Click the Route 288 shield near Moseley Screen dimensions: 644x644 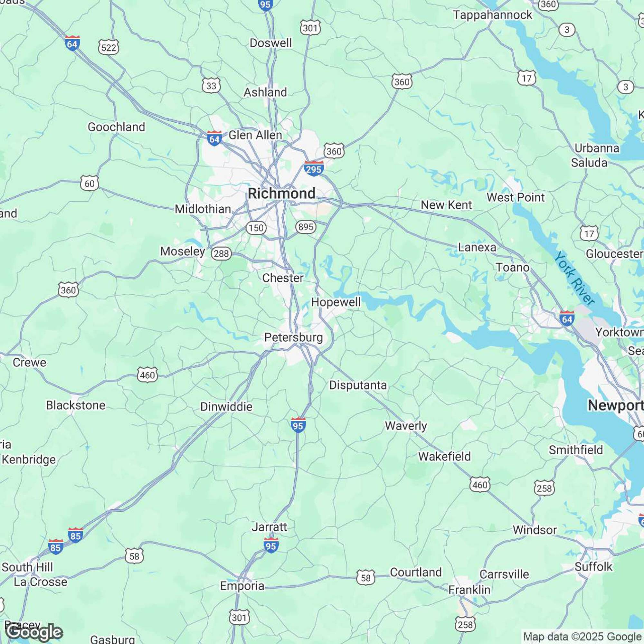pyautogui.click(x=221, y=254)
